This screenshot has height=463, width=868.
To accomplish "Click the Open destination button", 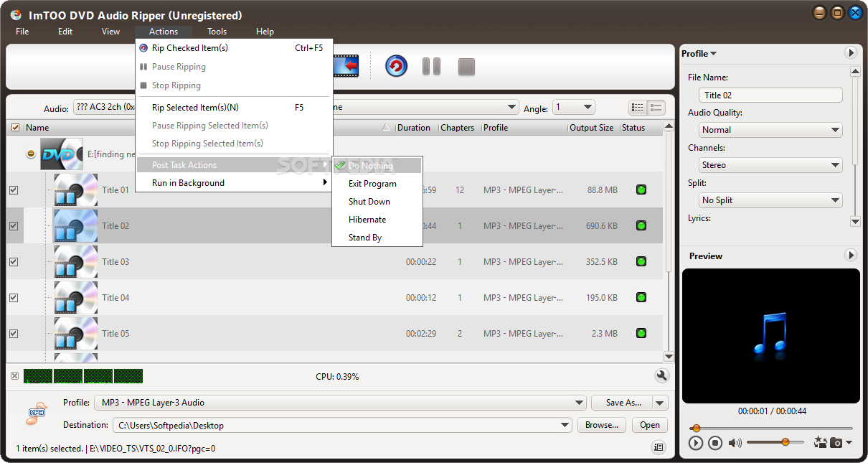I will tap(650, 425).
